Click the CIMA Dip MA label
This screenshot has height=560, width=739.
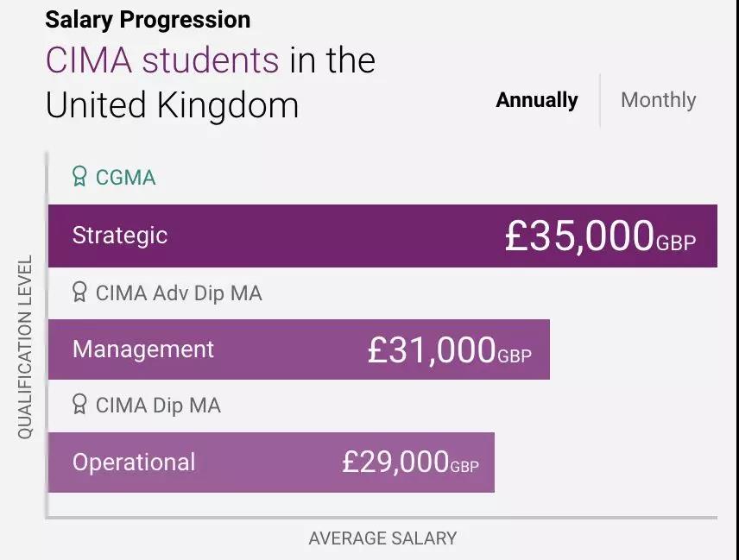158,405
